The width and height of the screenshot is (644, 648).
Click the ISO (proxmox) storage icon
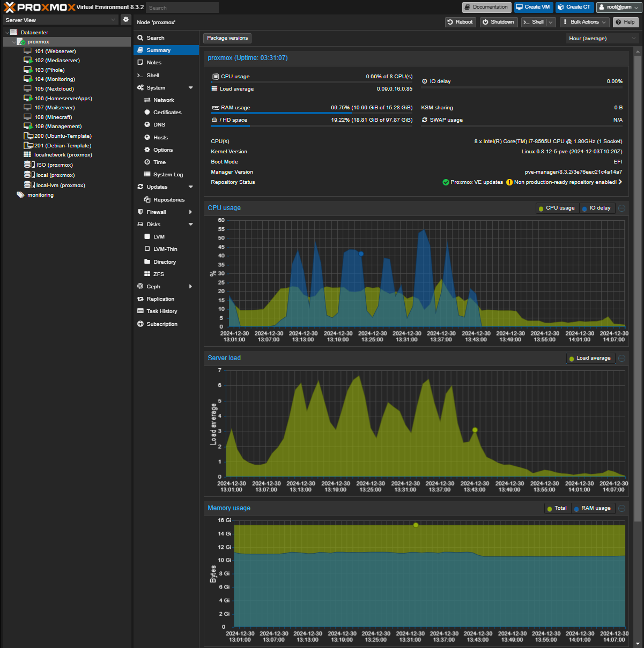(29, 165)
